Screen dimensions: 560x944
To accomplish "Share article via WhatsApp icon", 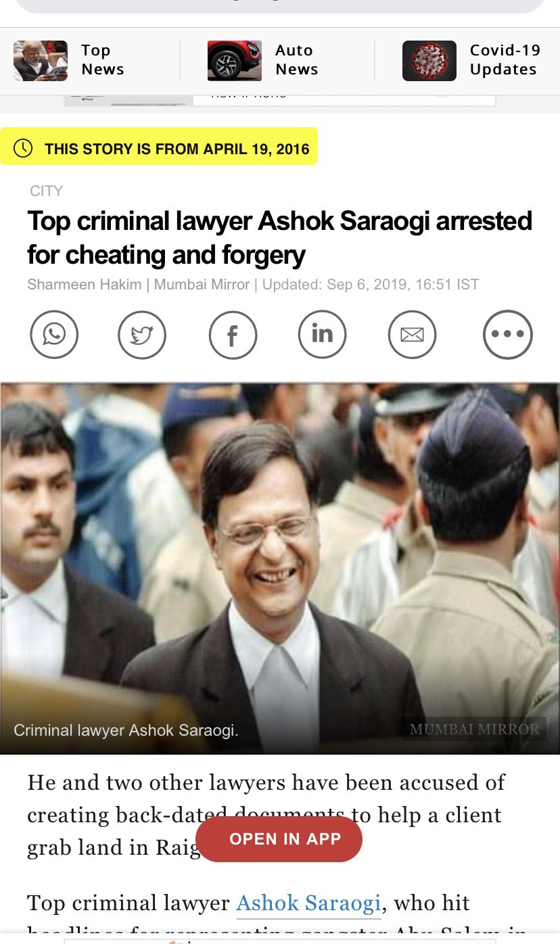I will [x=54, y=334].
